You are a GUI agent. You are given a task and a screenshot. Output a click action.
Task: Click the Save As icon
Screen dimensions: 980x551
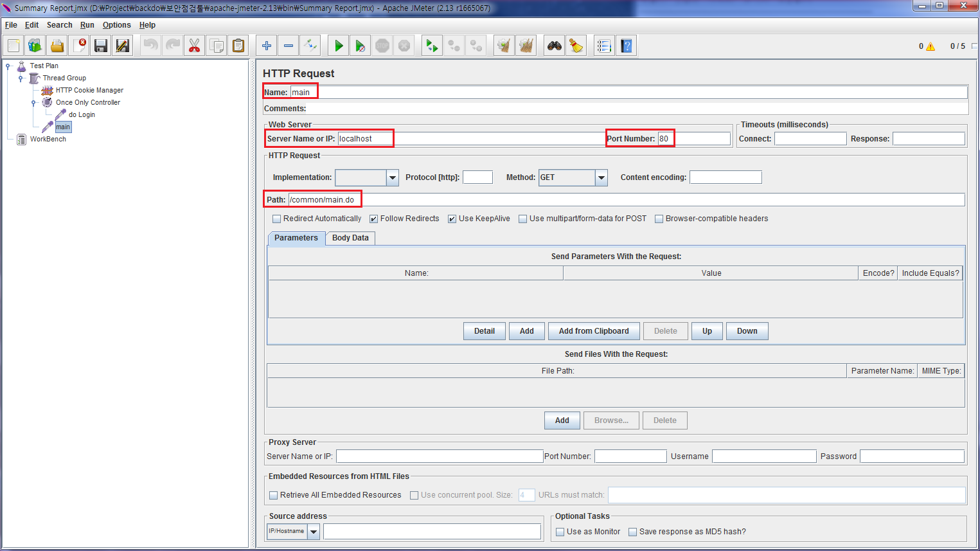click(123, 46)
